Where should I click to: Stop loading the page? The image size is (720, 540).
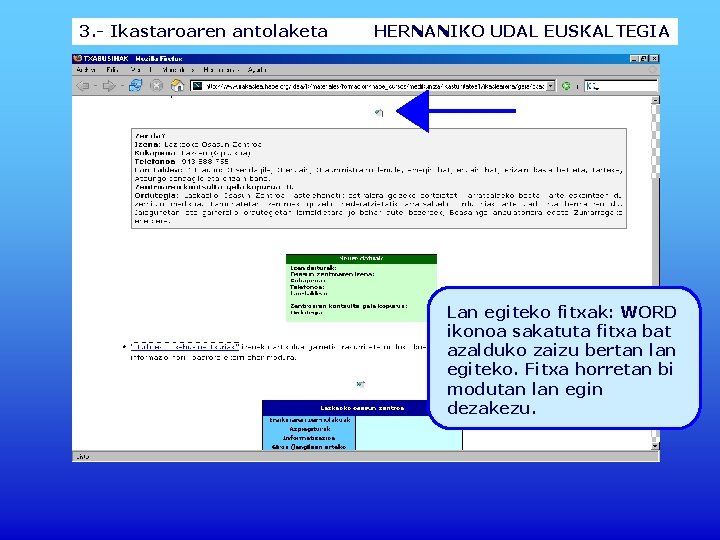[x=157, y=85]
